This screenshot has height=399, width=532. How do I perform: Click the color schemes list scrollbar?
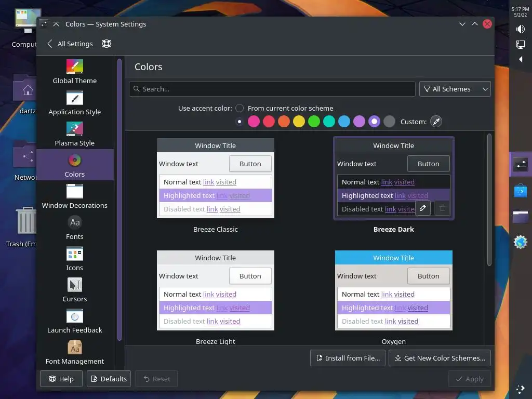point(489,200)
